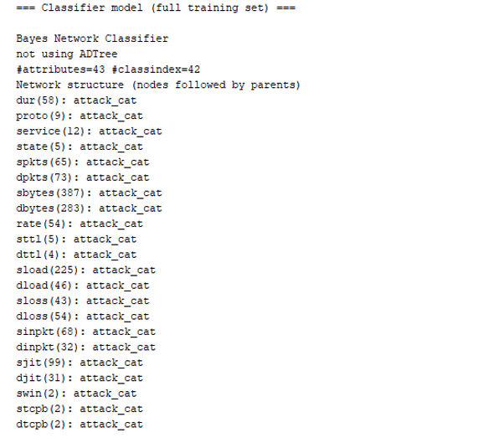Click the sload(225) node entry
The height and width of the screenshot is (448, 504).
pos(86,270)
